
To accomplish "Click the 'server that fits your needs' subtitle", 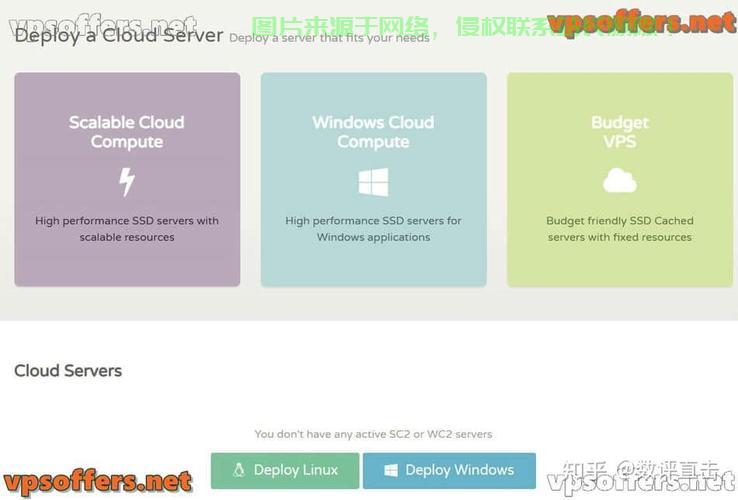I will point(330,38).
